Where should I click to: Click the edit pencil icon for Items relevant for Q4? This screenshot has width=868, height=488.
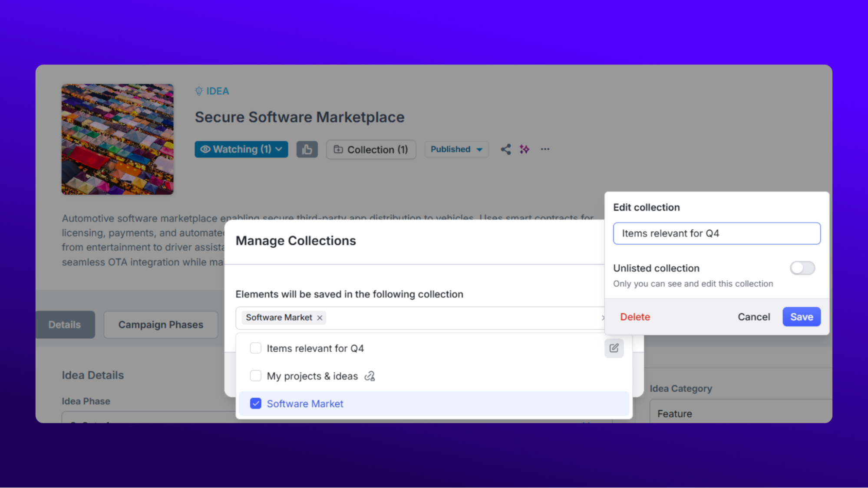click(614, 348)
